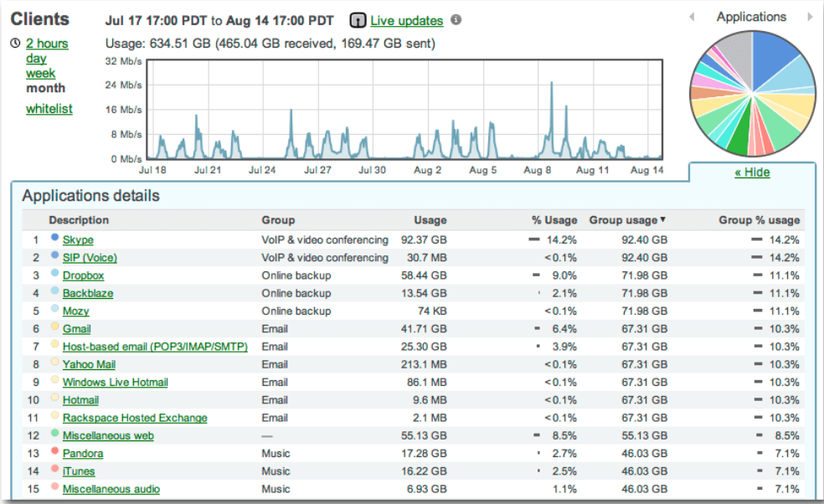Click the dot beside Rackspace Hosted Exchange
The height and width of the screenshot is (504, 824).
(x=54, y=415)
